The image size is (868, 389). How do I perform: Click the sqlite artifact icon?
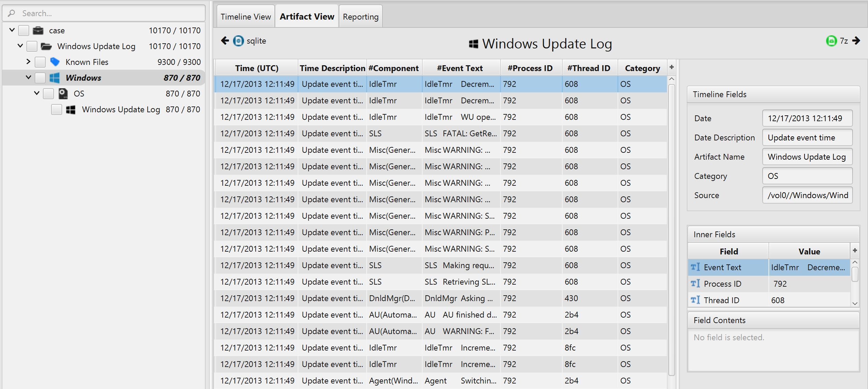point(239,41)
